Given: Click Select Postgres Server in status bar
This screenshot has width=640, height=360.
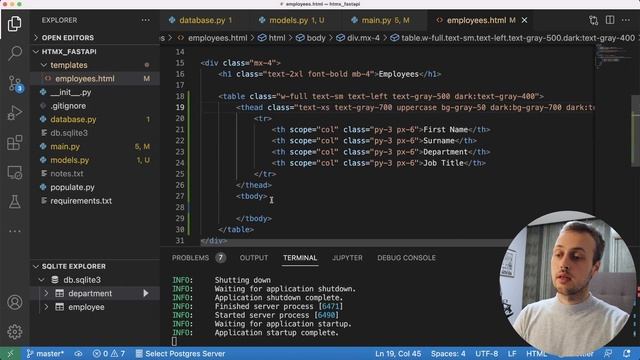Looking at the screenshot, I should click(x=180, y=353).
